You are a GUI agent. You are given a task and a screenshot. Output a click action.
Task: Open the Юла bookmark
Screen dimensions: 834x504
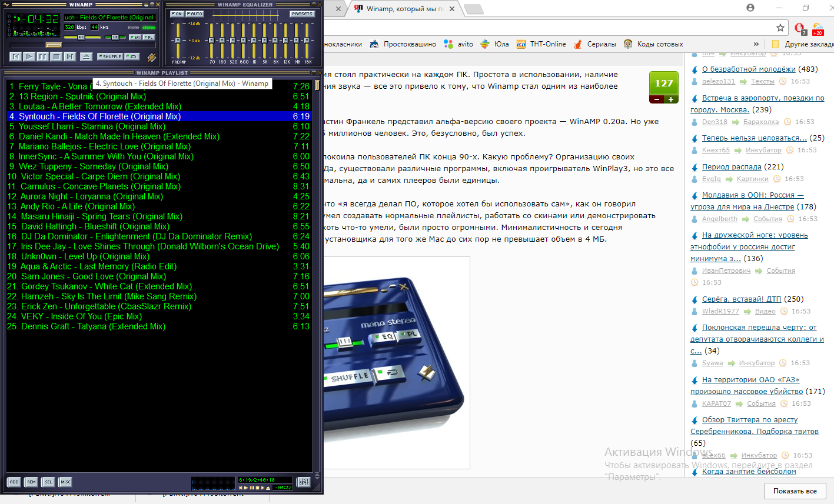(x=494, y=44)
